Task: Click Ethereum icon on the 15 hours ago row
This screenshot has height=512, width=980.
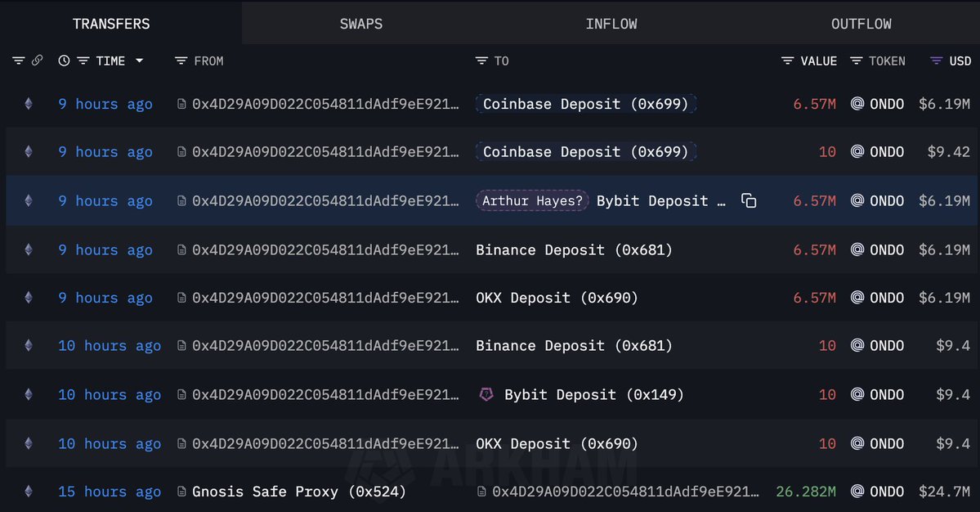Action: pos(29,492)
